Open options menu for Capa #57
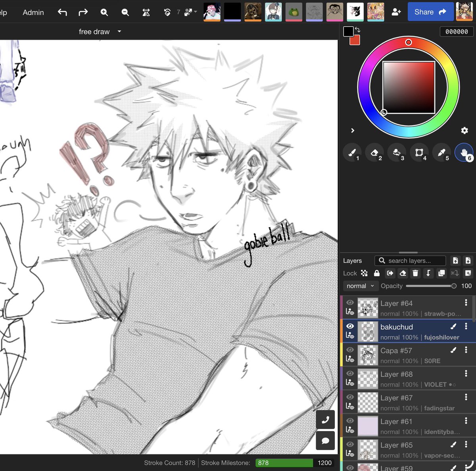 coord(466,350)
